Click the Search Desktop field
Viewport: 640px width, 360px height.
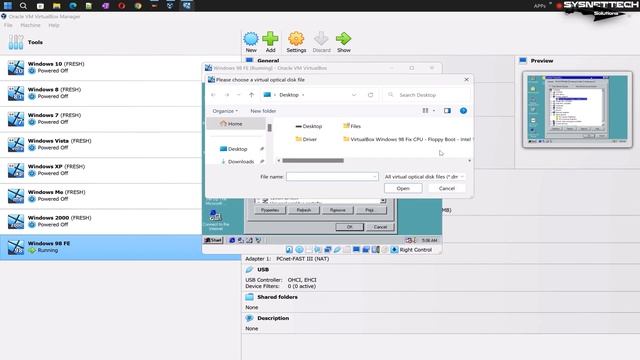click(x=427, y=95)
